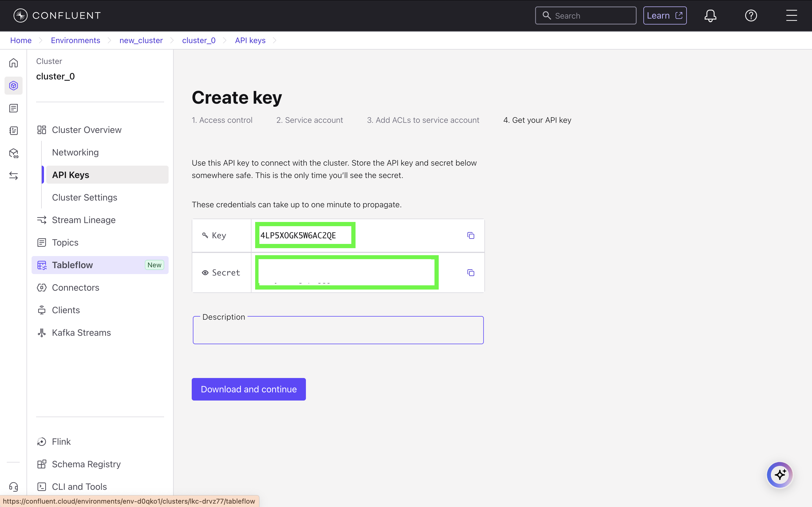The width and height of the screenshot is (812, 507).
Task: Select the home icon in the left rail
Action: (x=14, y=63)
